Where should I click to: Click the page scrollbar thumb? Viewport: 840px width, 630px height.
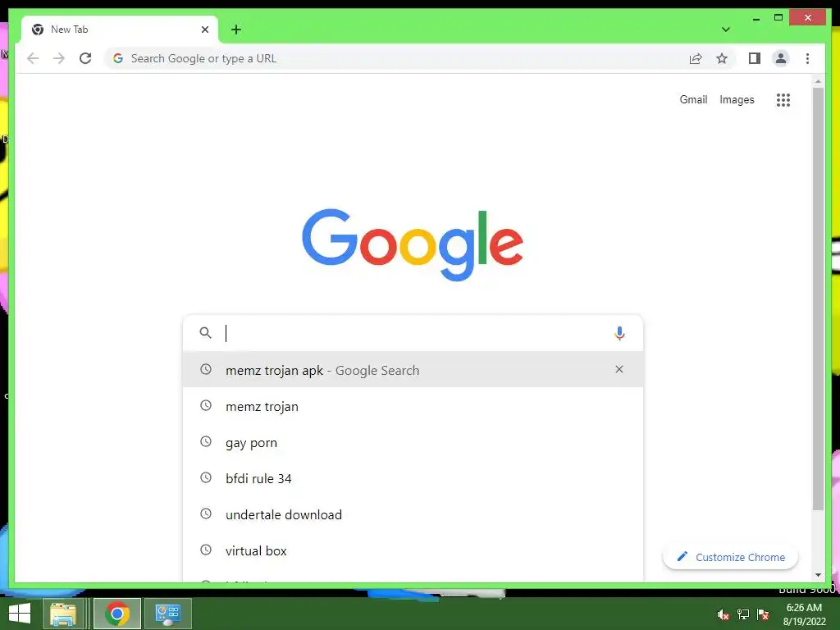[818, 299]
